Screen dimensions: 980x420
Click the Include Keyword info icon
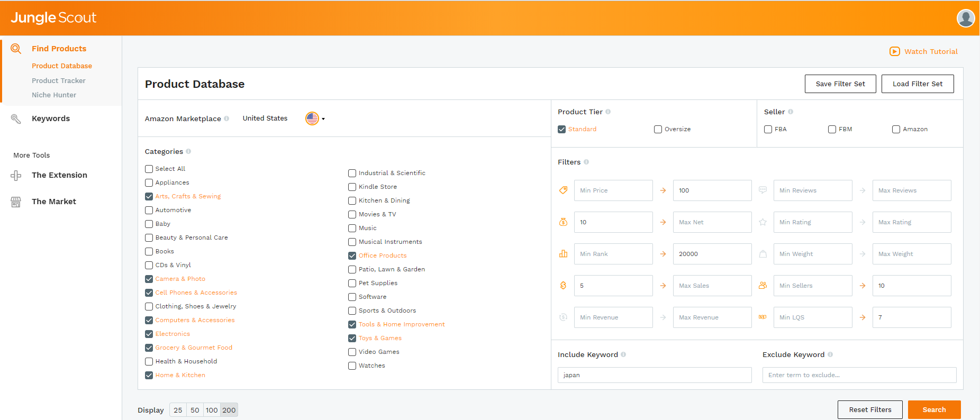(623, 354)
